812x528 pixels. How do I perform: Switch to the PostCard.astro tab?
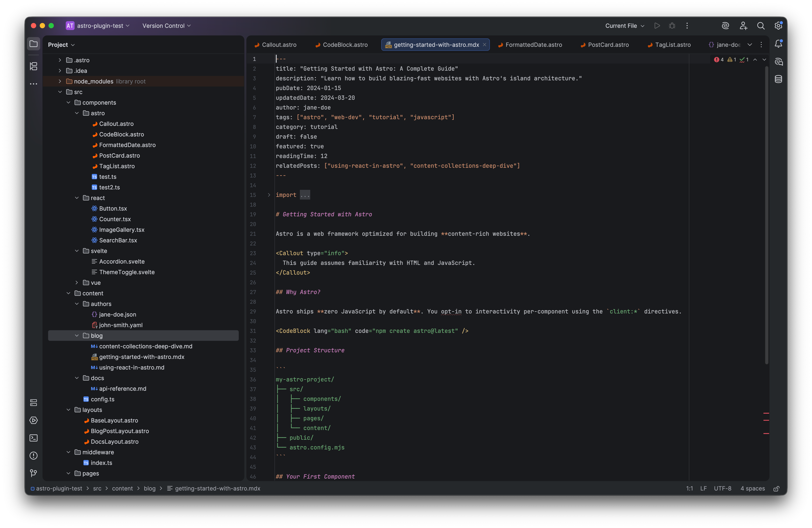point(608,45)
